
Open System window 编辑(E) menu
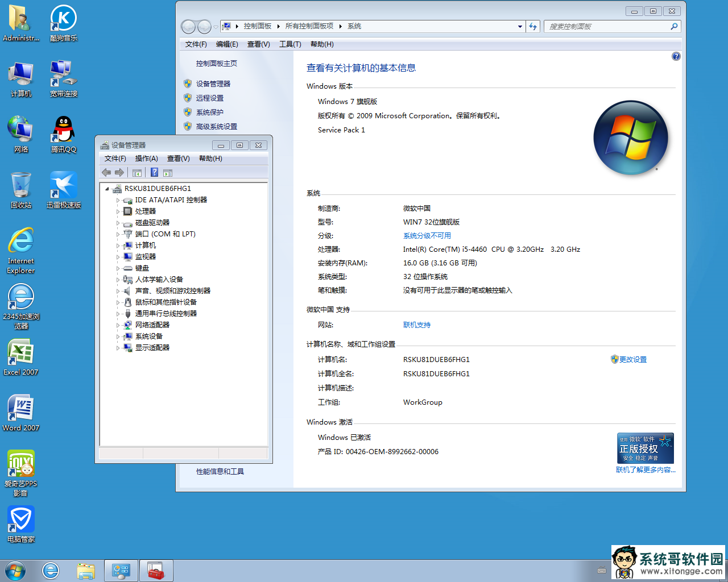tap(227, 44)
